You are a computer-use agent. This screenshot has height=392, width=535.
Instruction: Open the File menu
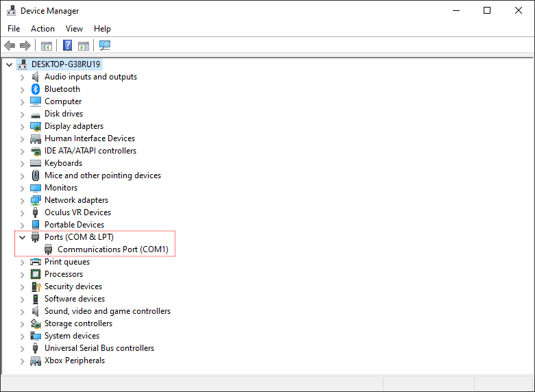pyautogui.click(x=14, y=29)
